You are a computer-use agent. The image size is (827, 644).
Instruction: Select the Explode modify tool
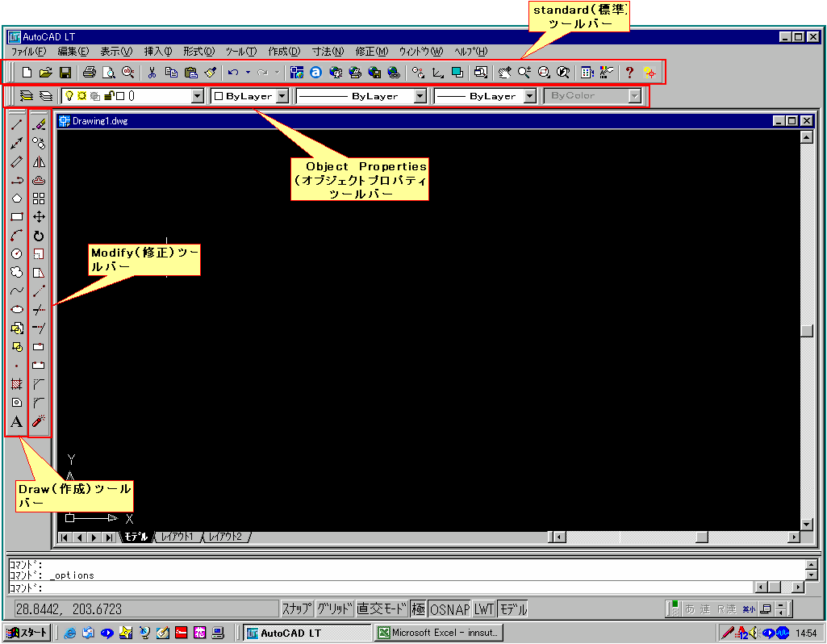tap(39, 421)
